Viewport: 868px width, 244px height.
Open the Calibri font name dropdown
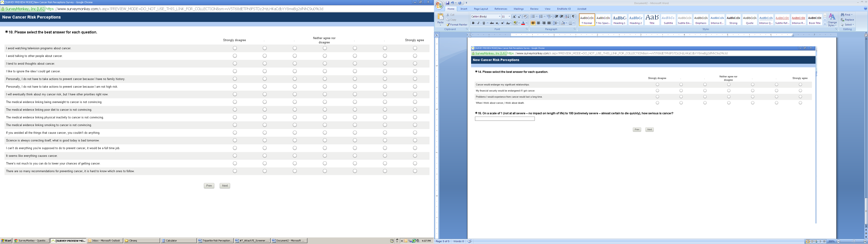click(499, 16)
